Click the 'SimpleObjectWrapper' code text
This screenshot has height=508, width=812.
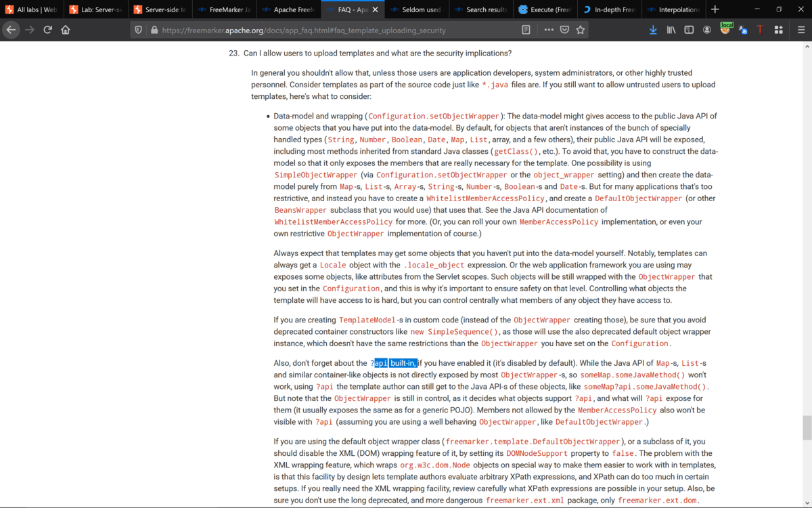click(316, 175)
